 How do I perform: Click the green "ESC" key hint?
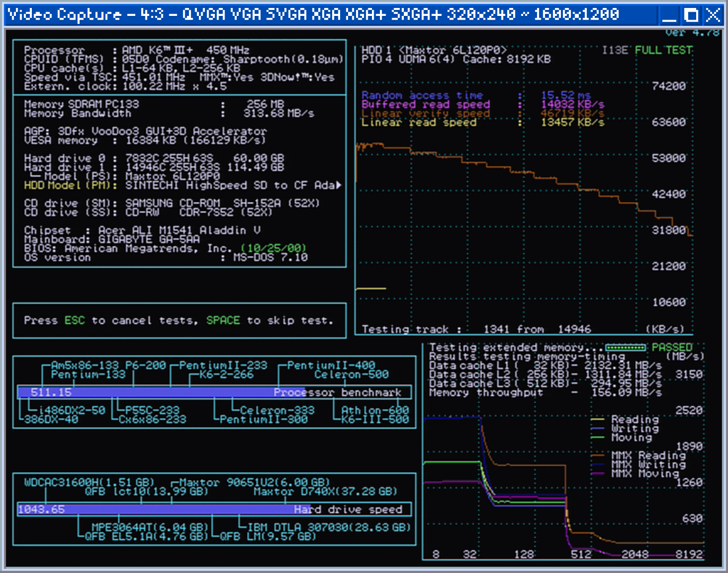tap(75, 320)
